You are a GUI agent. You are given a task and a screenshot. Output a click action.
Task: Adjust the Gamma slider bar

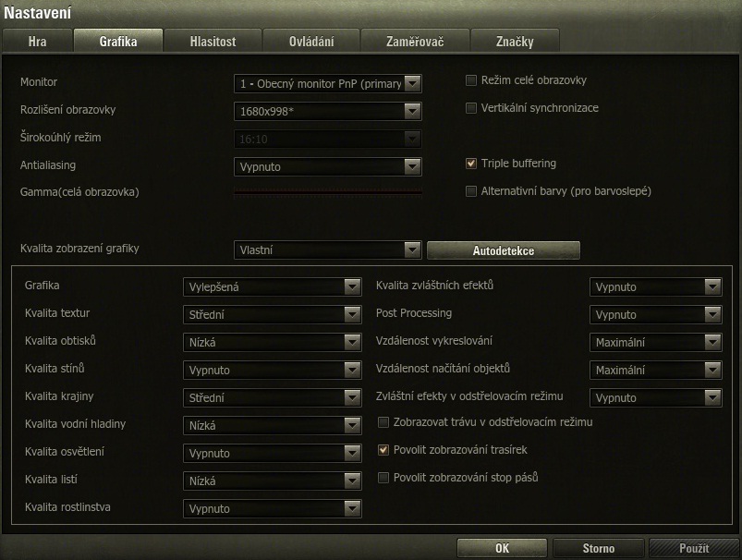tap(327, 192)
